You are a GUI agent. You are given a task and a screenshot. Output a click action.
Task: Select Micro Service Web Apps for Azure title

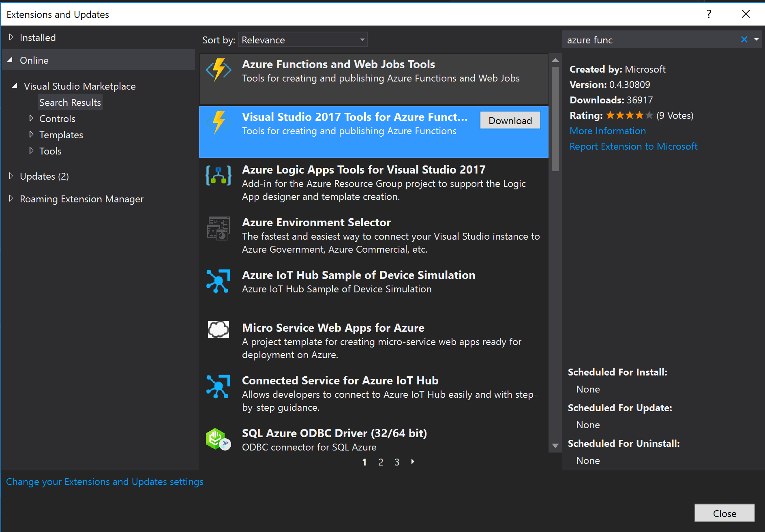[333, 328]
